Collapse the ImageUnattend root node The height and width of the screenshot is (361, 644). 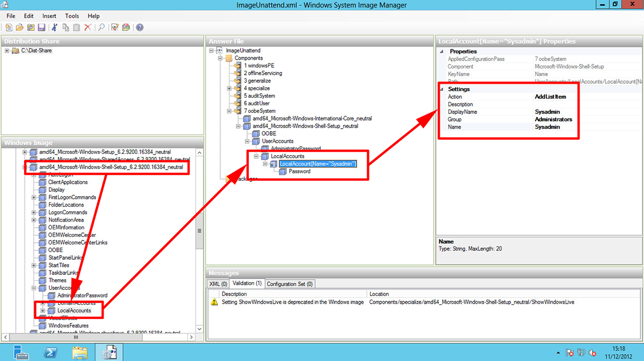tap(211, 51)
